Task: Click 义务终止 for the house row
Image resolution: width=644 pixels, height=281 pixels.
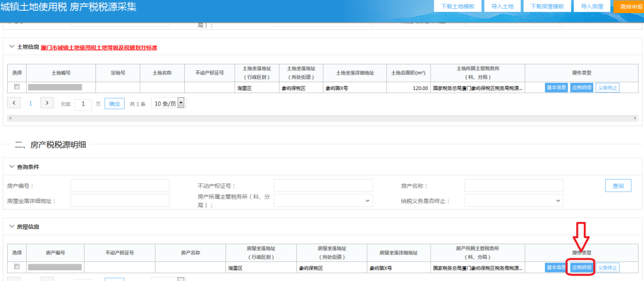Action: click(608, 267)
